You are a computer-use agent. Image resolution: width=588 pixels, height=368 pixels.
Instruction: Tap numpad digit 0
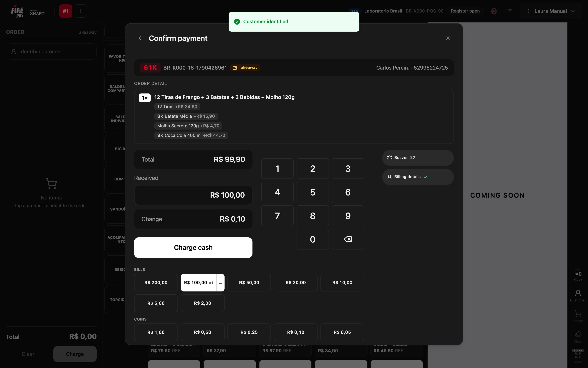coord(312,239)
